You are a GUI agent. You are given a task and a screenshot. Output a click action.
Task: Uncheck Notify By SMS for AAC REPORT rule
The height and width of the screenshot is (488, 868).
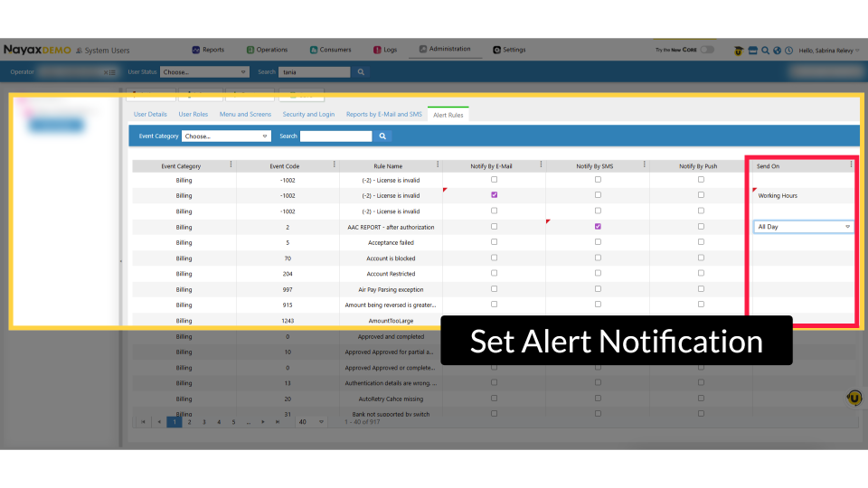tap(598, 227)
